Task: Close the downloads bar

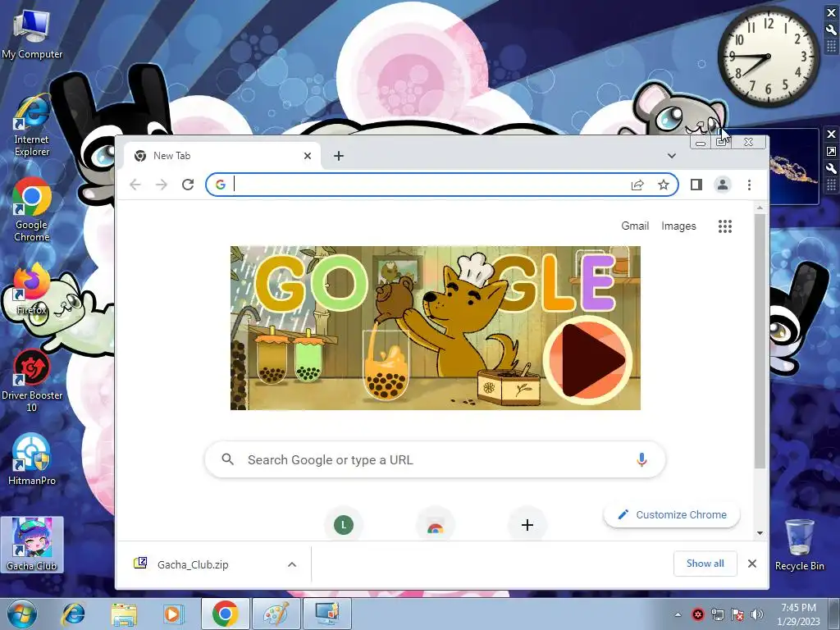Action: coord(752,564)
